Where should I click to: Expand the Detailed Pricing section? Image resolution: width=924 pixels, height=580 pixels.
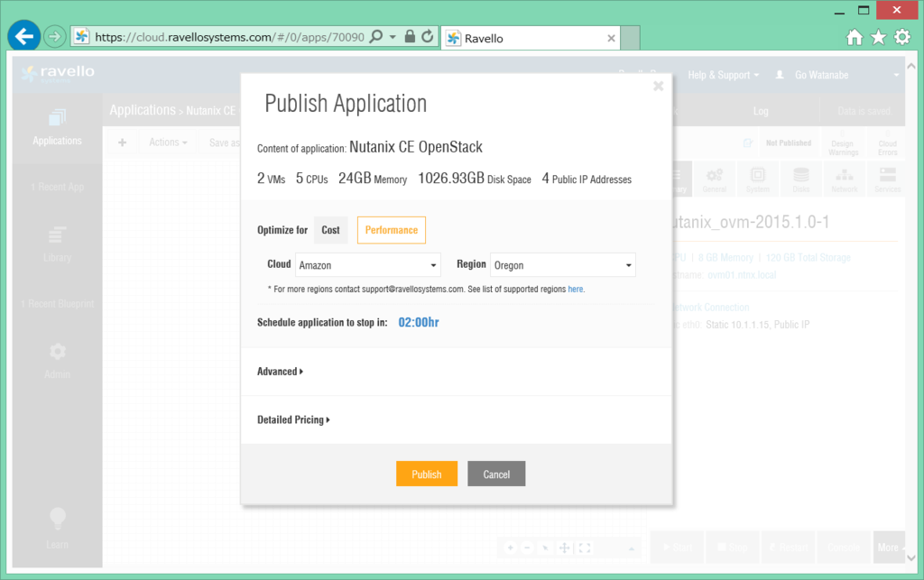(293, 419)
